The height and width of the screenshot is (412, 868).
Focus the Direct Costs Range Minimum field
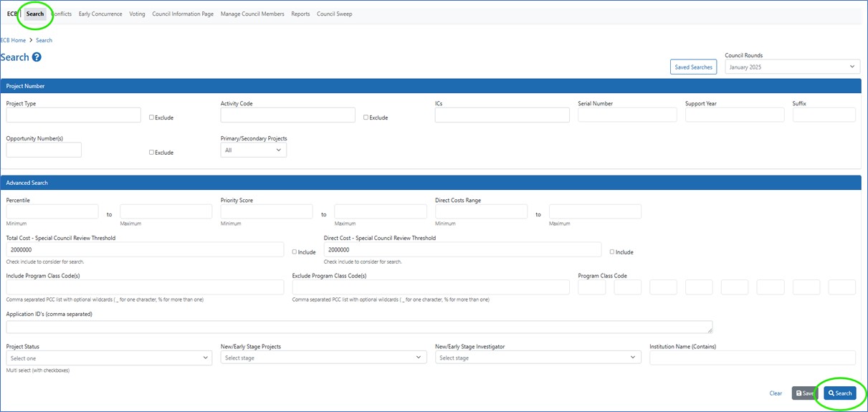[481, 211]
